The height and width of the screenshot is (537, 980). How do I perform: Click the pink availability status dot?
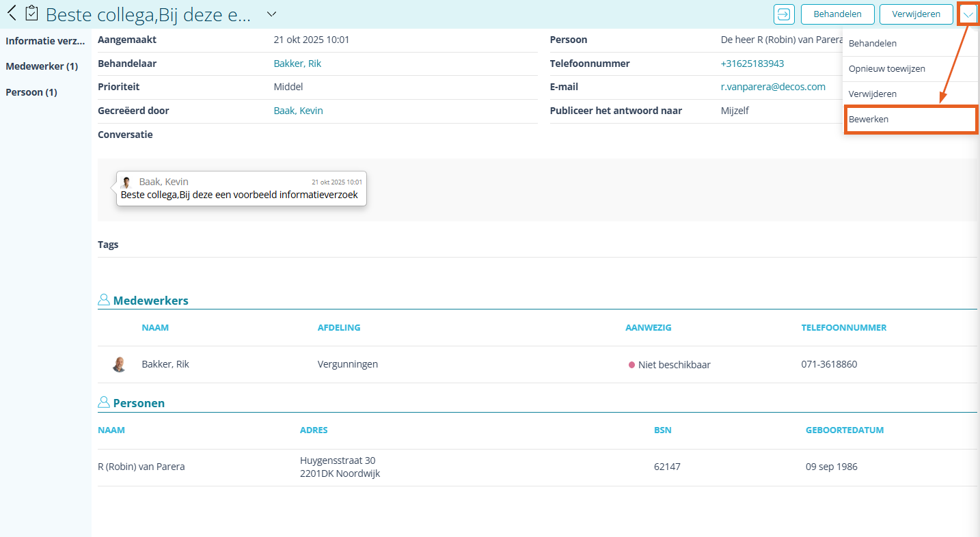click(631, 365)
